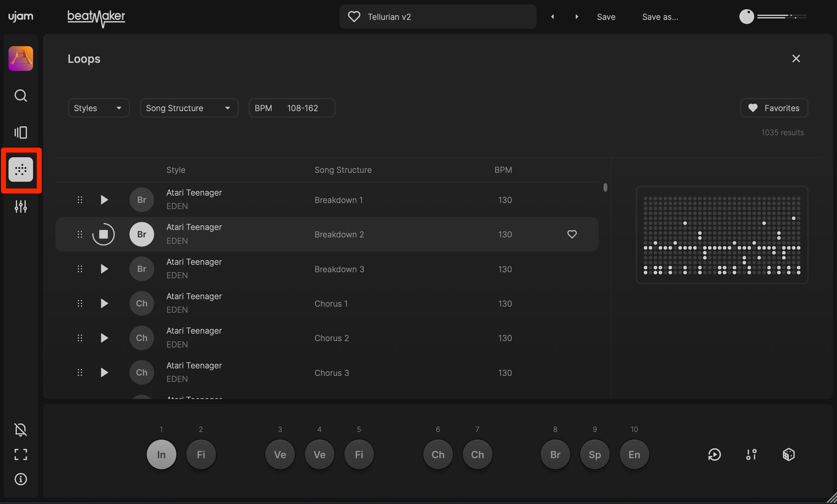Click the Br badge of Breakdown 3
The image size is (837, 504).
point(142,269)
